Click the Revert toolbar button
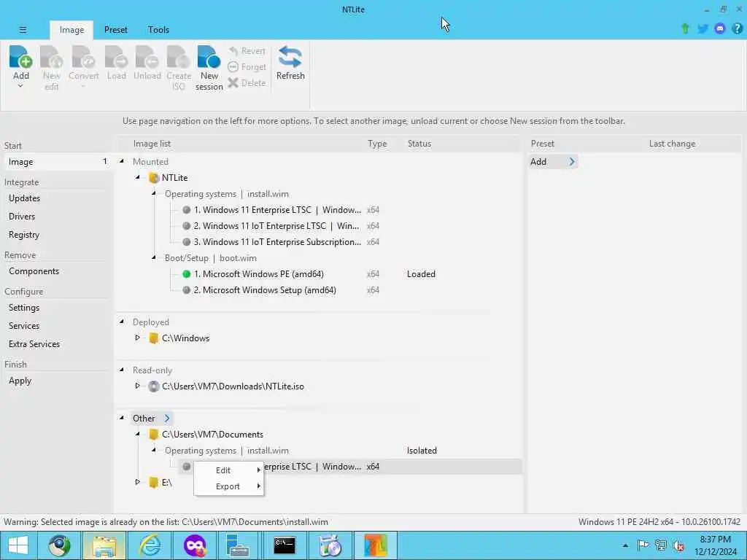Viewport: 747px width, 560px height. coord(247,51)
